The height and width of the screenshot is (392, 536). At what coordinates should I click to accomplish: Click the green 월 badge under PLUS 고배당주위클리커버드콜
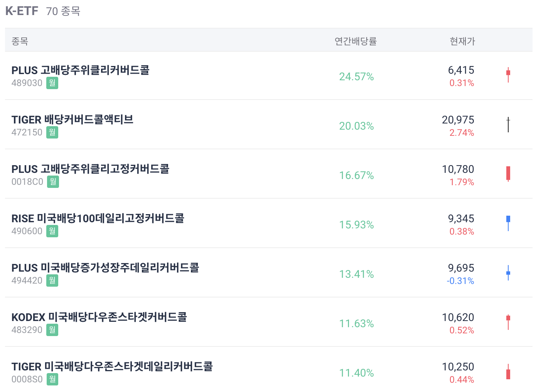(52, 83)
